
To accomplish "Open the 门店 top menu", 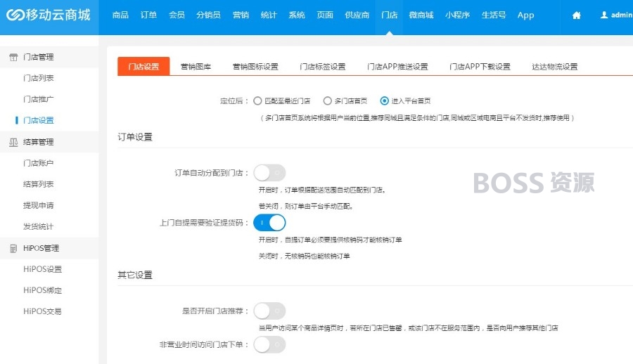I will coord(389,15).
